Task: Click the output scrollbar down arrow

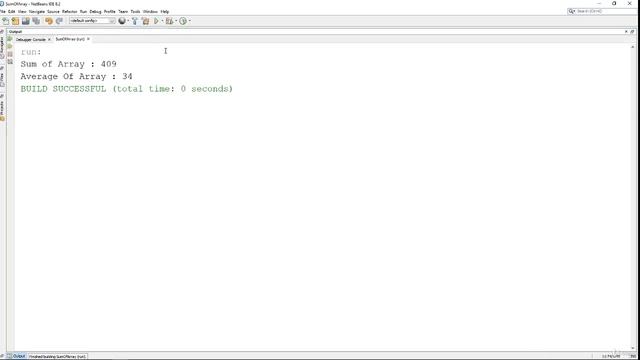Action: (x=633, y=348)
